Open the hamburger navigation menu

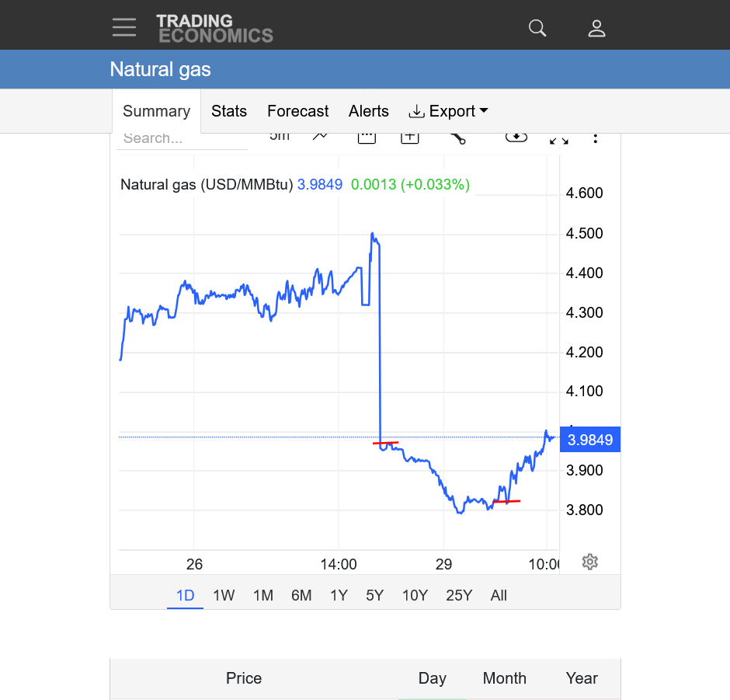tap(123, 27)
